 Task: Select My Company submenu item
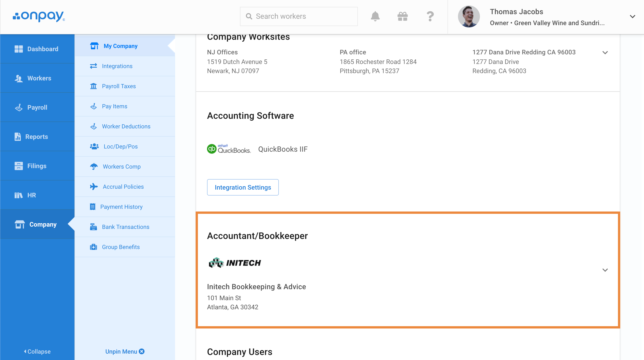tap(125, 46)
